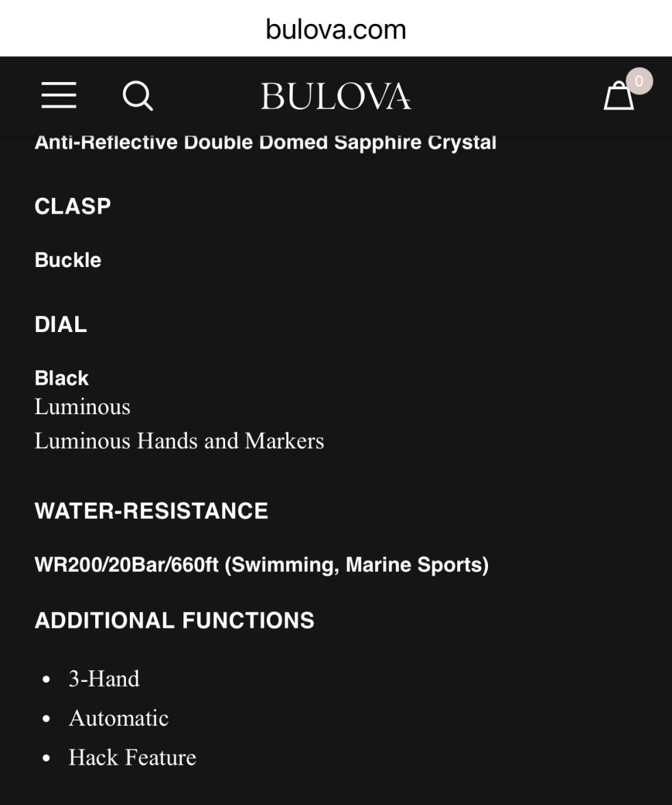Image resolution: width=672 pixels, height=805 pixels.
Task: Select the Hack Feature list item
Action: 133,757
